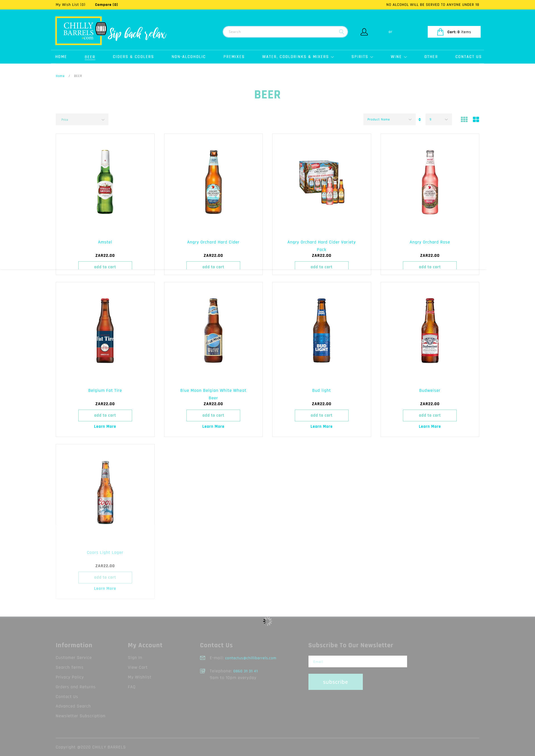The image size is (535, 756).
Task: Add Bud light to cart
Action: point(322,416)
